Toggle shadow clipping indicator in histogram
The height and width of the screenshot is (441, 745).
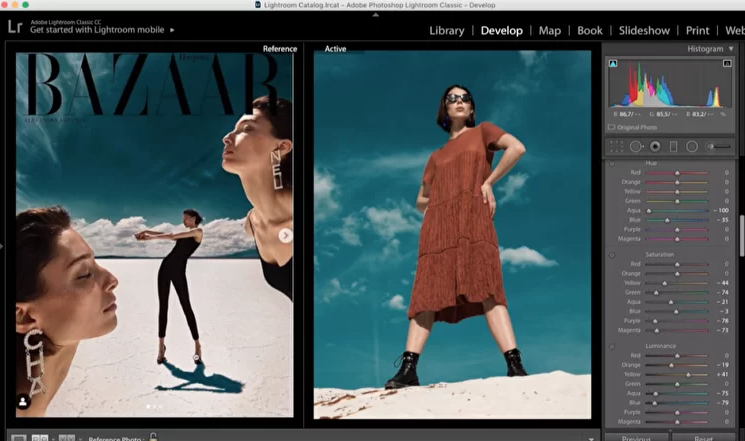(x=613, y=65)
